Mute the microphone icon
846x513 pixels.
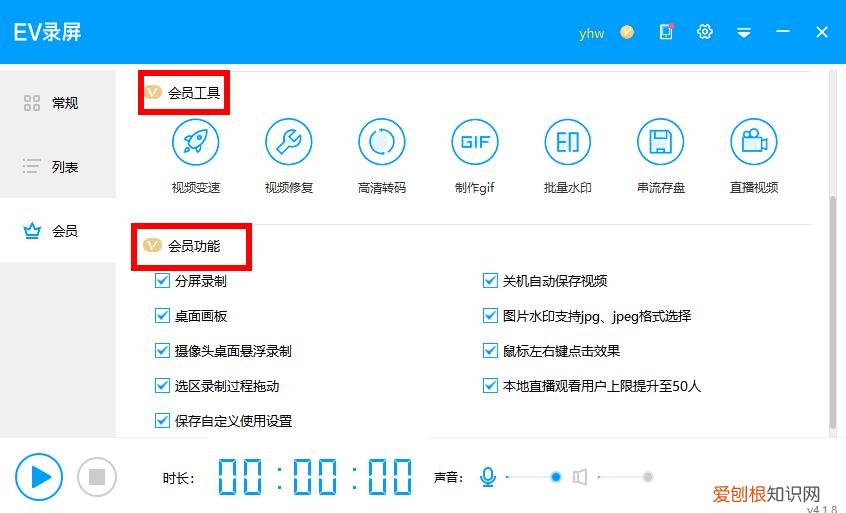pyautogui.click(x=488, y=477)
